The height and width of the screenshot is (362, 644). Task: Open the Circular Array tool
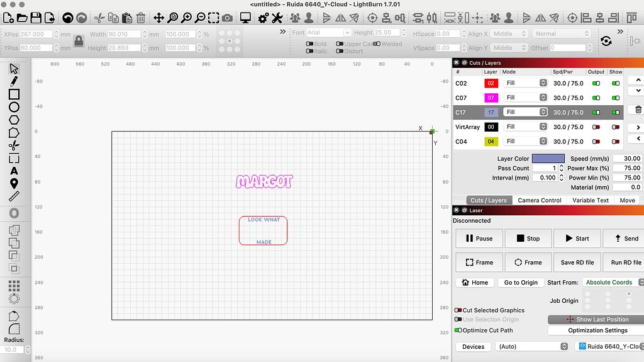tap(14, 298)
